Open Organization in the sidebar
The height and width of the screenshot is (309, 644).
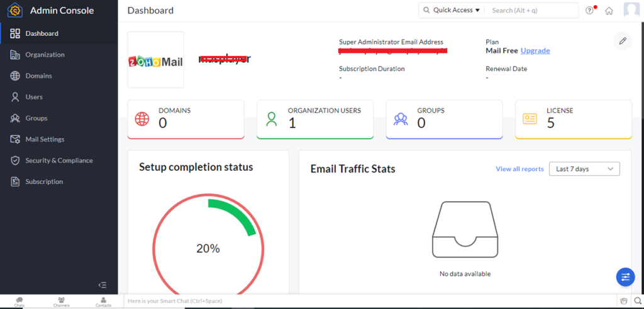[59, 55]
